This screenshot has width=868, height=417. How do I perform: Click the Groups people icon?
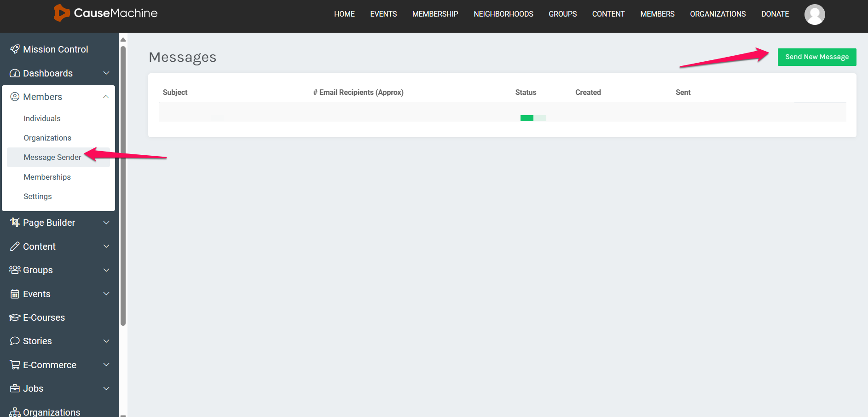coord(15,270)
